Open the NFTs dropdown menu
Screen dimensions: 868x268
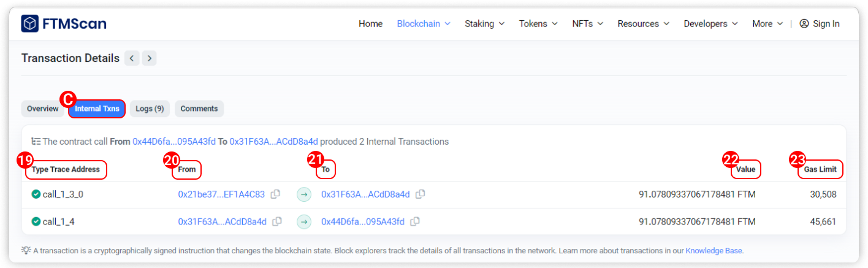[587, 24]
